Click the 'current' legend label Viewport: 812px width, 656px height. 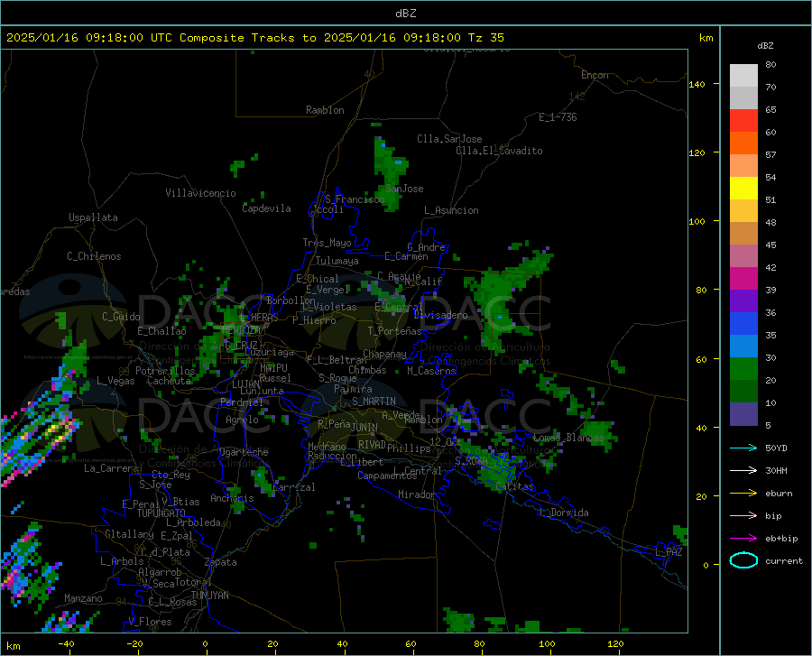coord(783,560)
